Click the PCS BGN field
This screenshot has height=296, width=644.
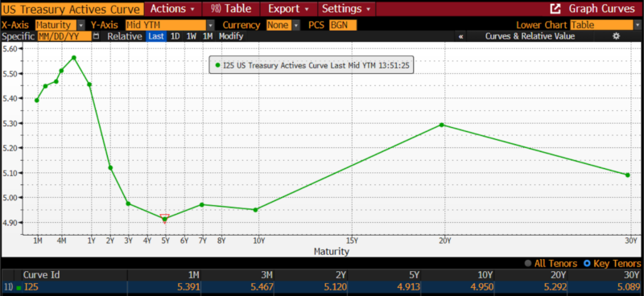343,25
